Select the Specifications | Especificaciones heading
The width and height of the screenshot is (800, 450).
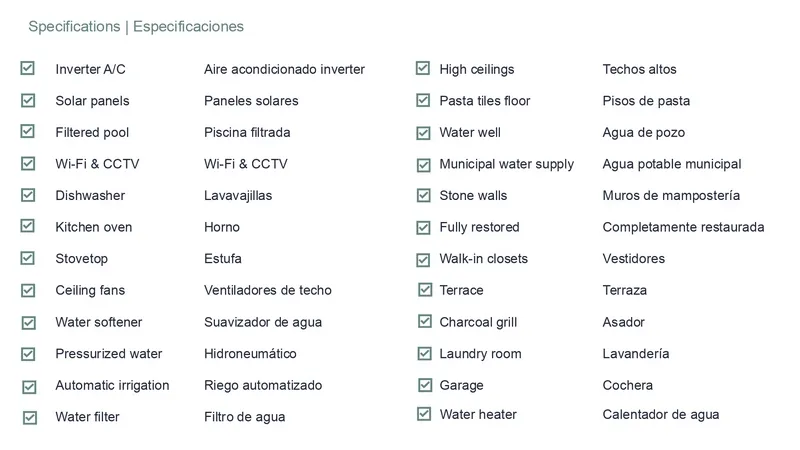(136, 26)
